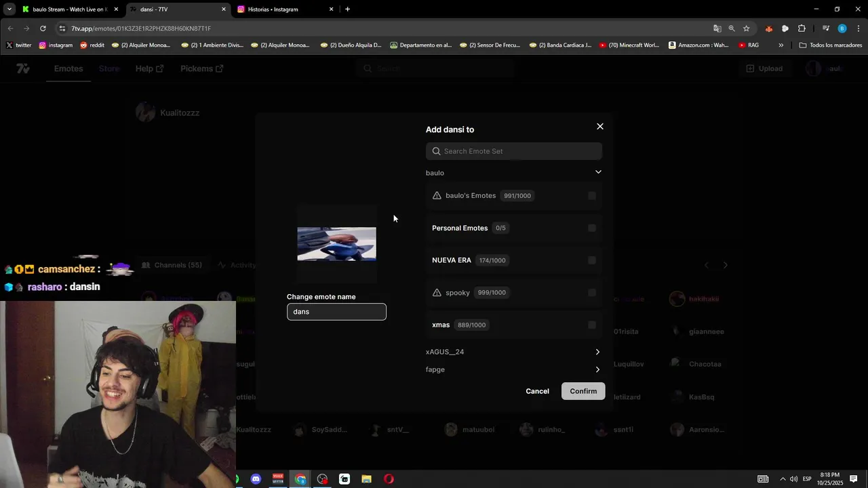Screen dimensions: 868x488
Task: Close the baulo Stream tab
Action: click(116, 9)
